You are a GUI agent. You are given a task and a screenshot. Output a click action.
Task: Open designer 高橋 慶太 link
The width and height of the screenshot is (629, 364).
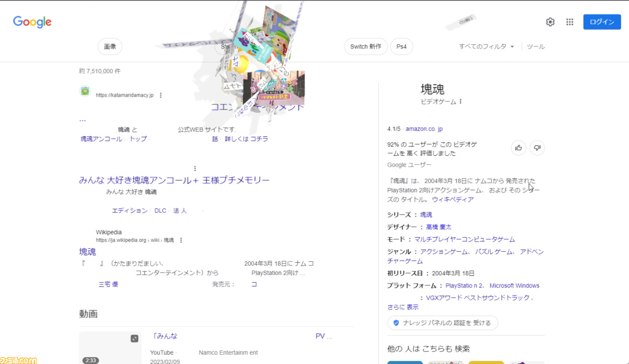coord(438,227)
